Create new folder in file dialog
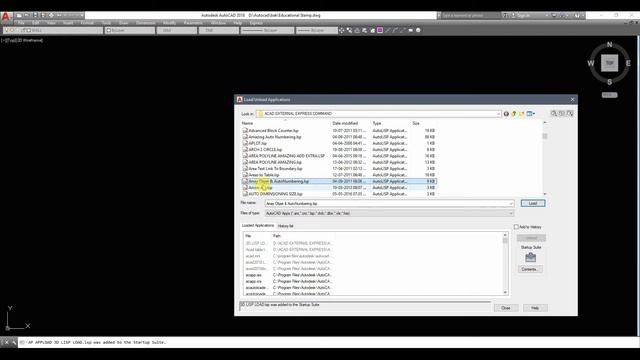Screen dimensions: 640x360 pyautogui.click(x=522, y=114)
